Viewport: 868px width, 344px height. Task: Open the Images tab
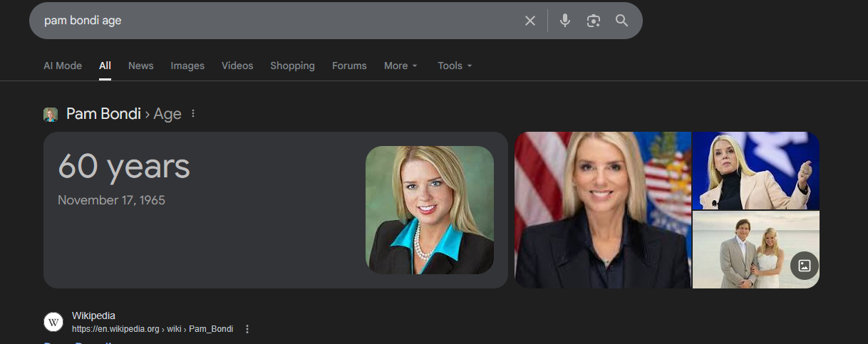click(187, 66)
